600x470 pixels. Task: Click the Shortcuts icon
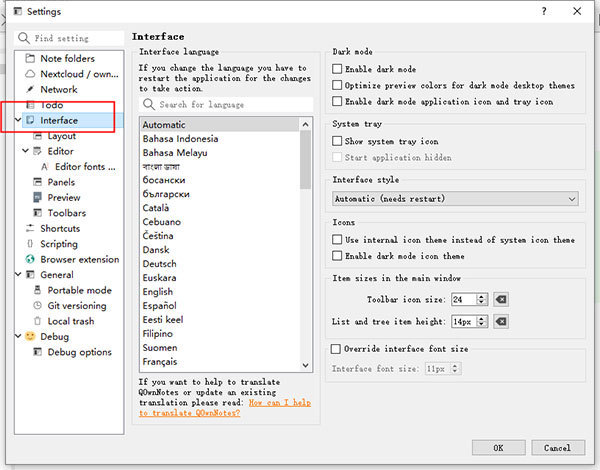click(x=30, y=228)
